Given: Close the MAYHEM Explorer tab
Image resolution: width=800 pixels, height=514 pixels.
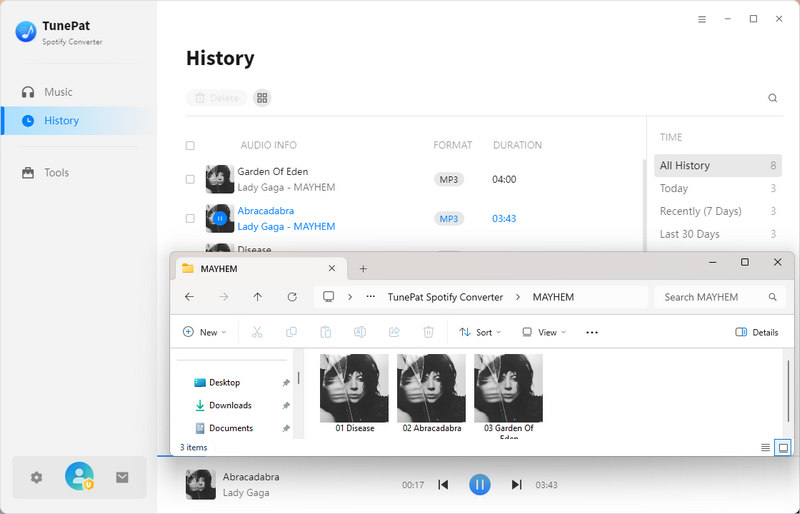Looking at the screenshot, I should [x=332, y=268].
